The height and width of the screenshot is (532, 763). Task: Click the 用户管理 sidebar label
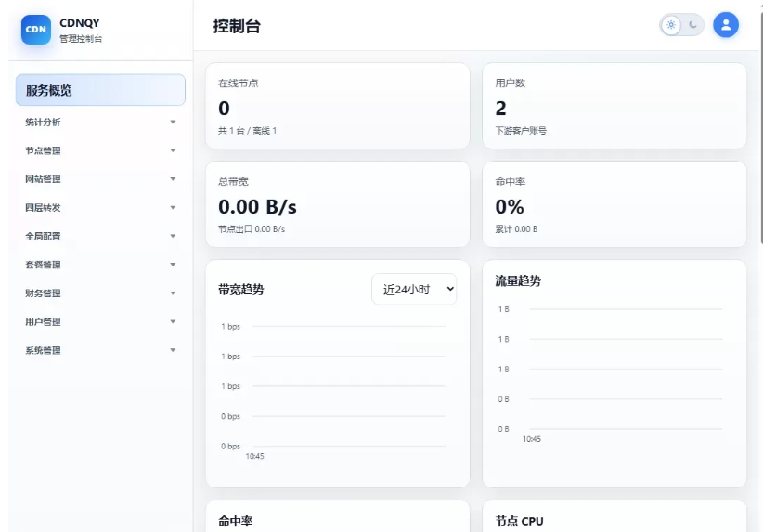point(43,322)
